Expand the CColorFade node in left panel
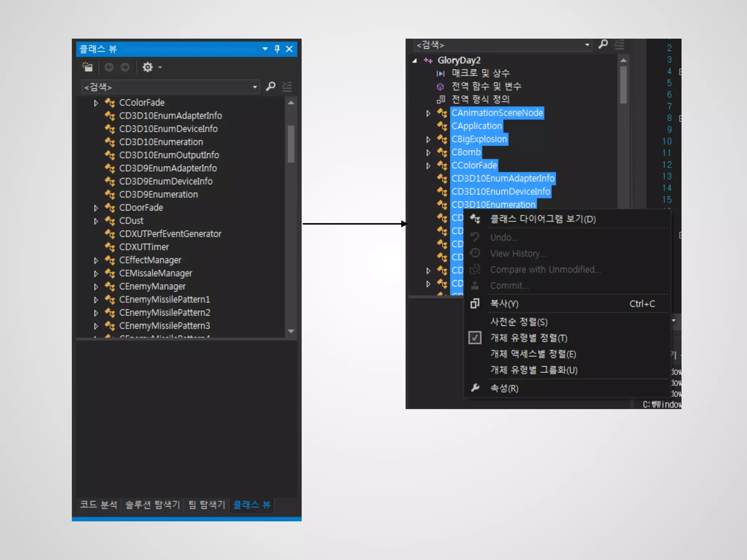 point(96,103)
